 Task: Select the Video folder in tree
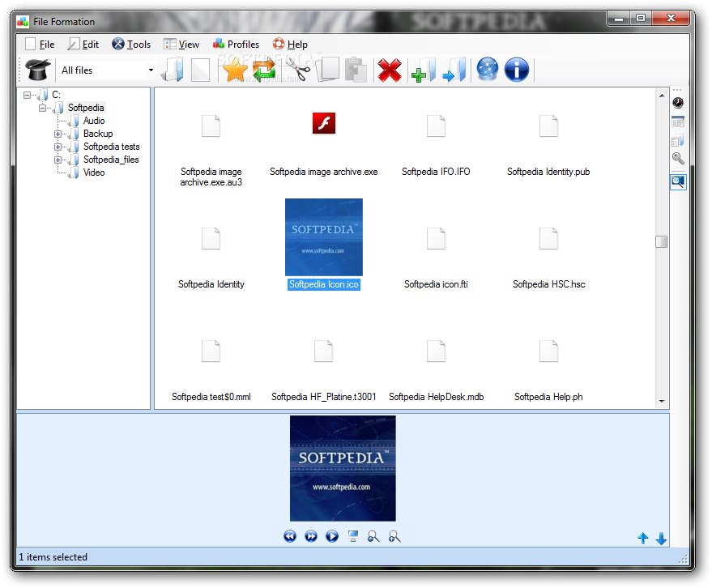coord(94,173)
